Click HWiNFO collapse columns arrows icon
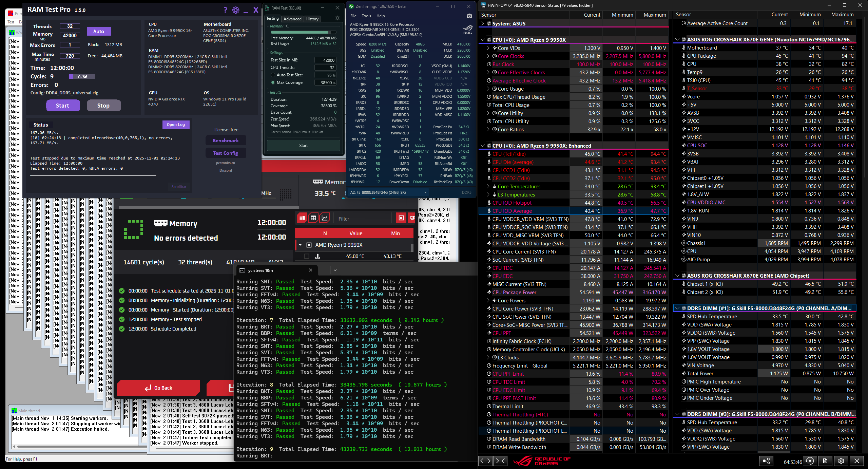868x469 pixels. pos(500,461)
